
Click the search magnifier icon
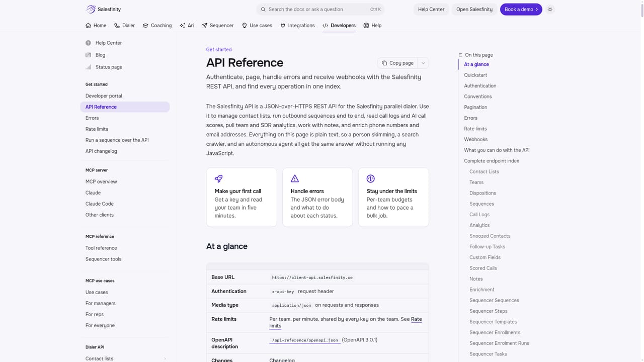pos(263,9)
